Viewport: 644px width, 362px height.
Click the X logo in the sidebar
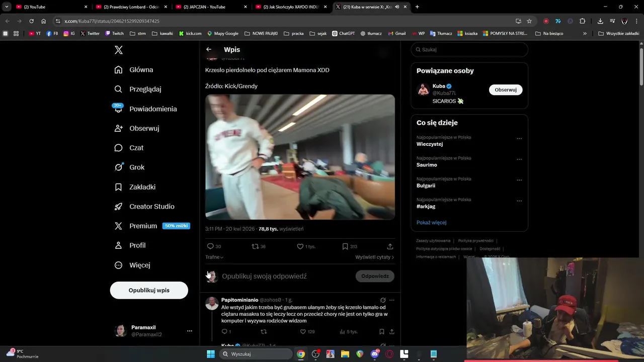pyautogui.click(x=119, y=50)
